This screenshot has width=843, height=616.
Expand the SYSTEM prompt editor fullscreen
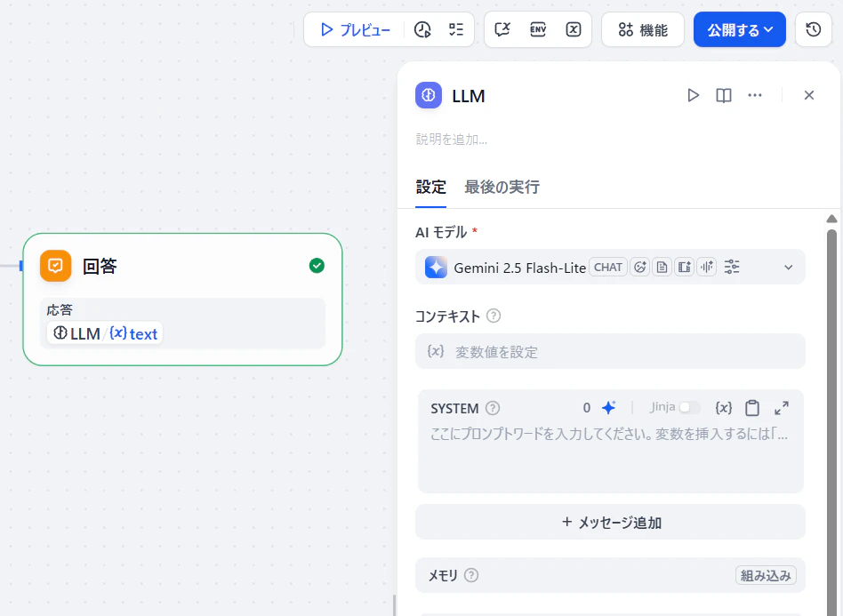(782, 408)
